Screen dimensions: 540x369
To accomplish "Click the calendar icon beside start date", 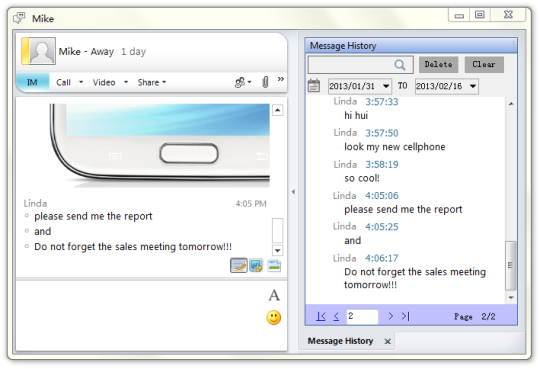I will (313, 86).
